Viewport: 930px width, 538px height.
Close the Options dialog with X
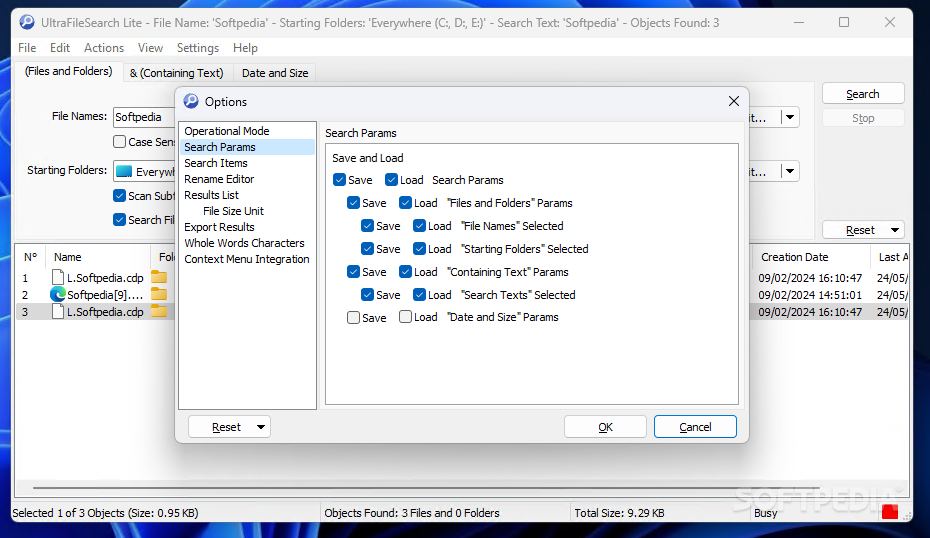[734, 101]
